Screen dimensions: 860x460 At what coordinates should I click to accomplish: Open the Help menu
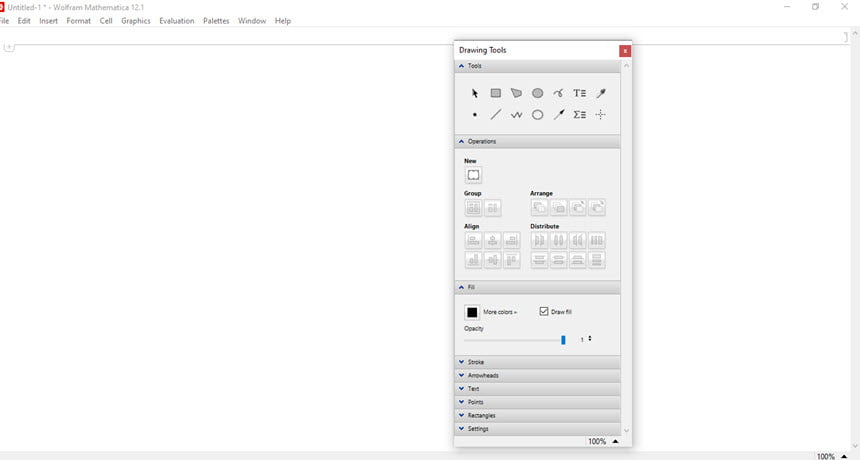pyautogui.click(x=282, y=21)
